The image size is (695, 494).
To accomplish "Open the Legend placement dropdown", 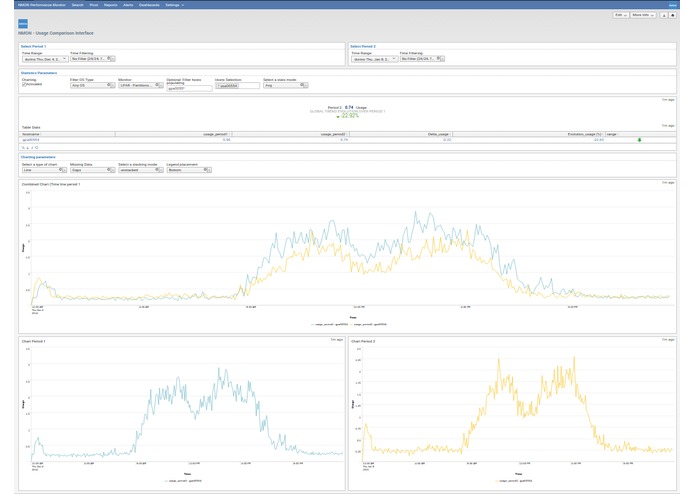I will [x=189, y=170].
